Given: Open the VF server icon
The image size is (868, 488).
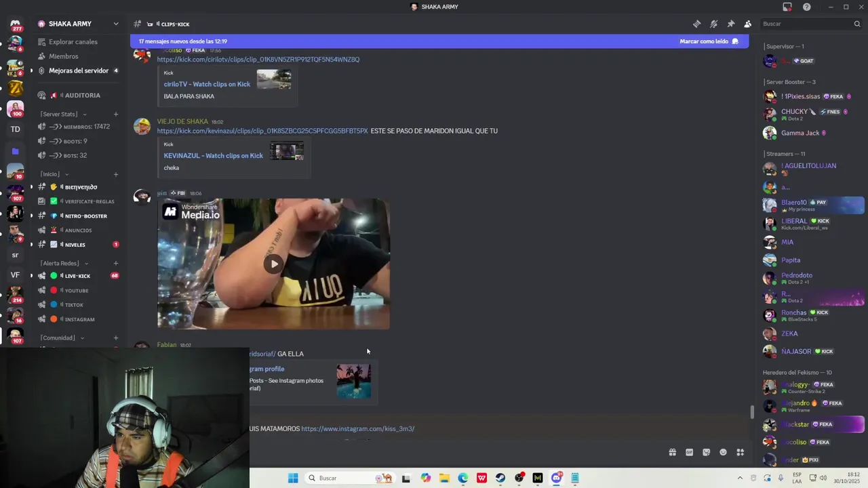Looking at the screenshot, I should 16,275.
